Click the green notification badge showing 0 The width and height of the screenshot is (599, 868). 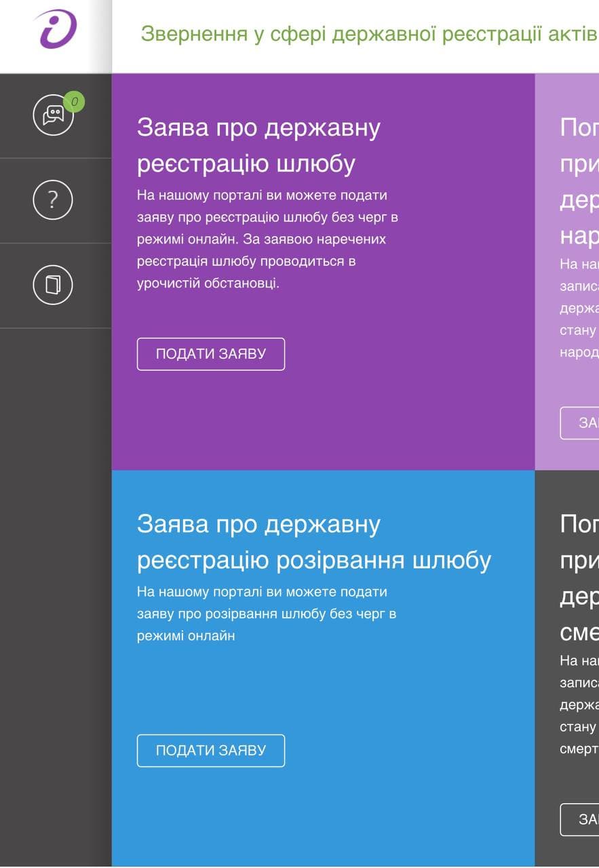pyautogui.click(x=74, y=102)
